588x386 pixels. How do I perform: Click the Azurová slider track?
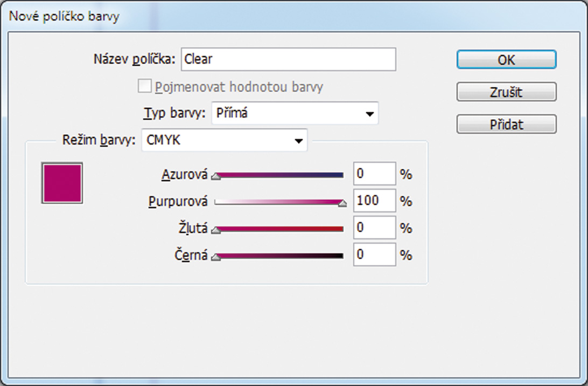coord(279,175)
